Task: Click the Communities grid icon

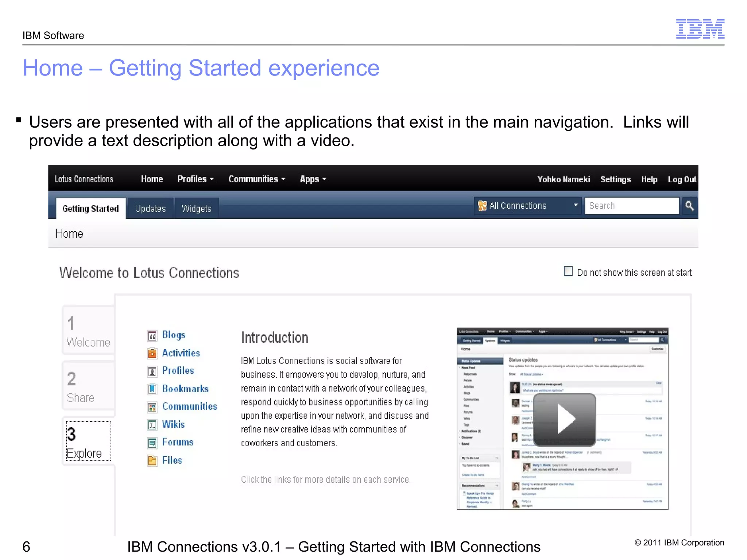Action: (x=152, y=407)
